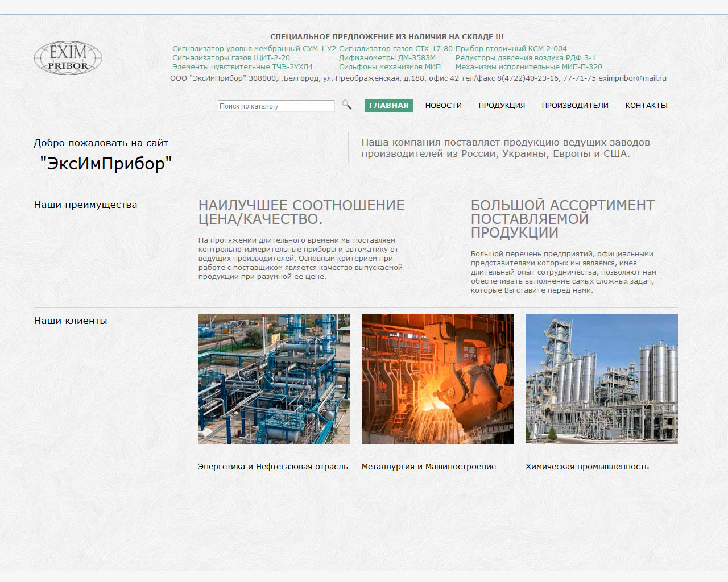The width and height of the screenshot is (728, 582).
Task: Click caption "Химическая промышленность"
Action: [587, 467]
